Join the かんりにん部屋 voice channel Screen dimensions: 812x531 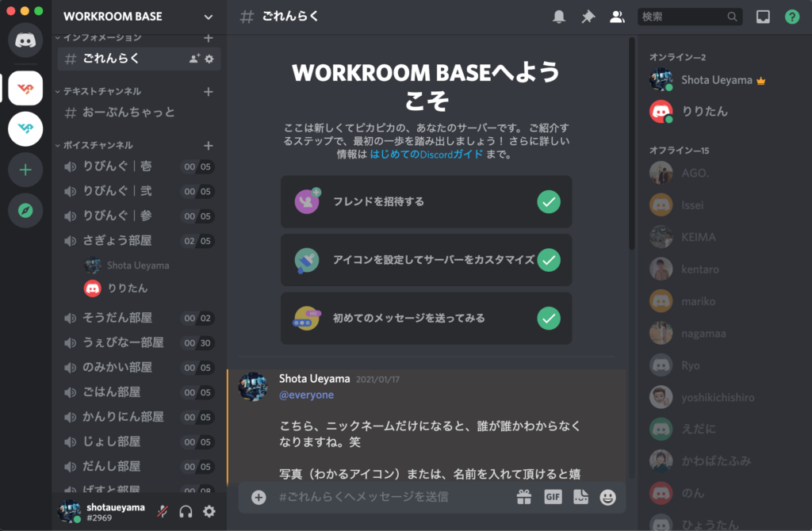click(140, 417)
